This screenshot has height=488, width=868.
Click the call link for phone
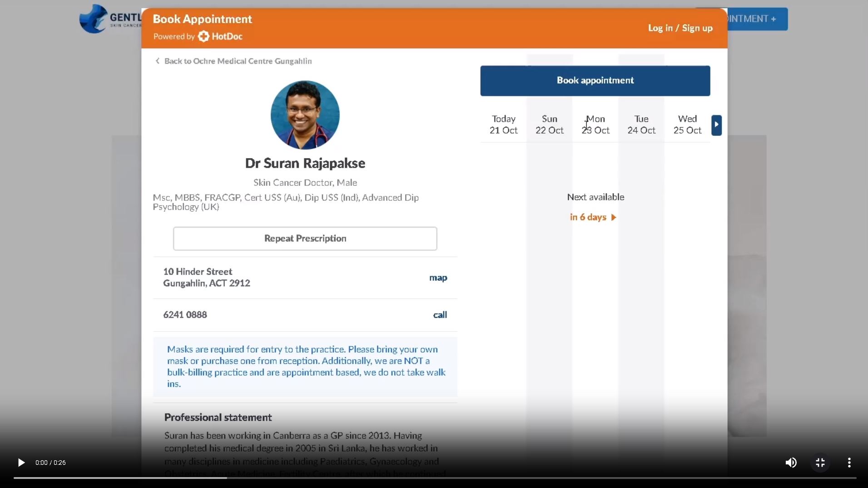[x=440, y=315]
